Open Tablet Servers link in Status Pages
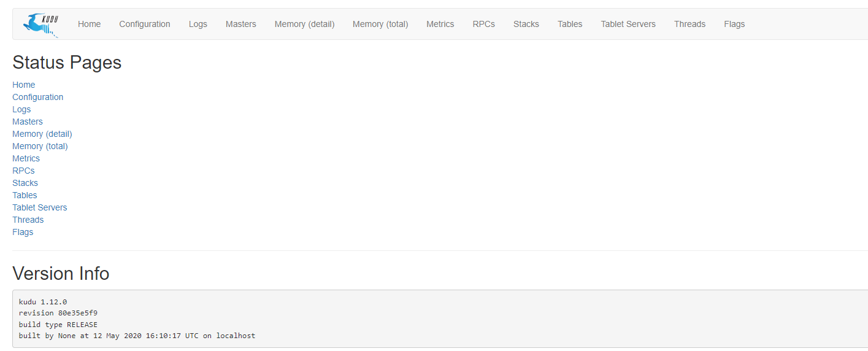The height and width of the screenshot is (351, 868). [40, 207]
